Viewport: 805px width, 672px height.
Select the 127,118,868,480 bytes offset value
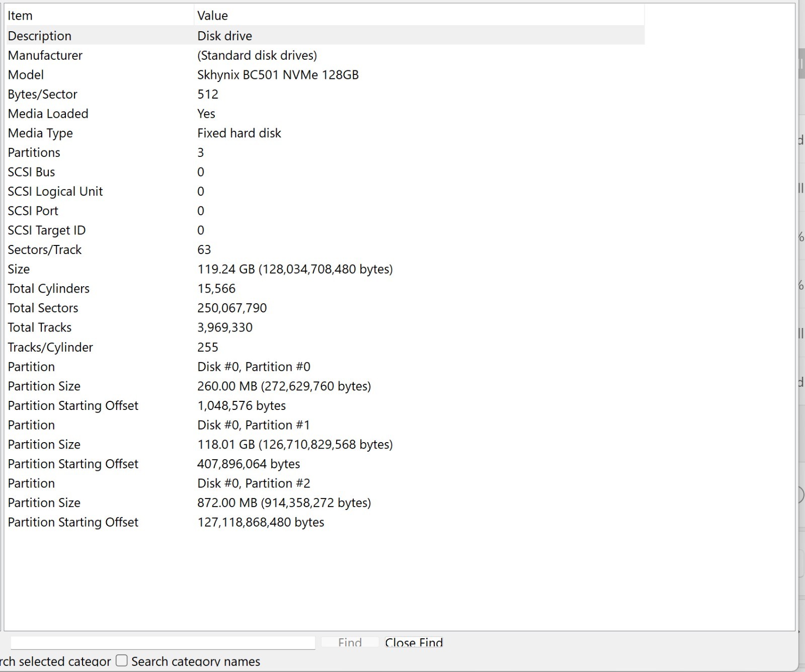261,522
